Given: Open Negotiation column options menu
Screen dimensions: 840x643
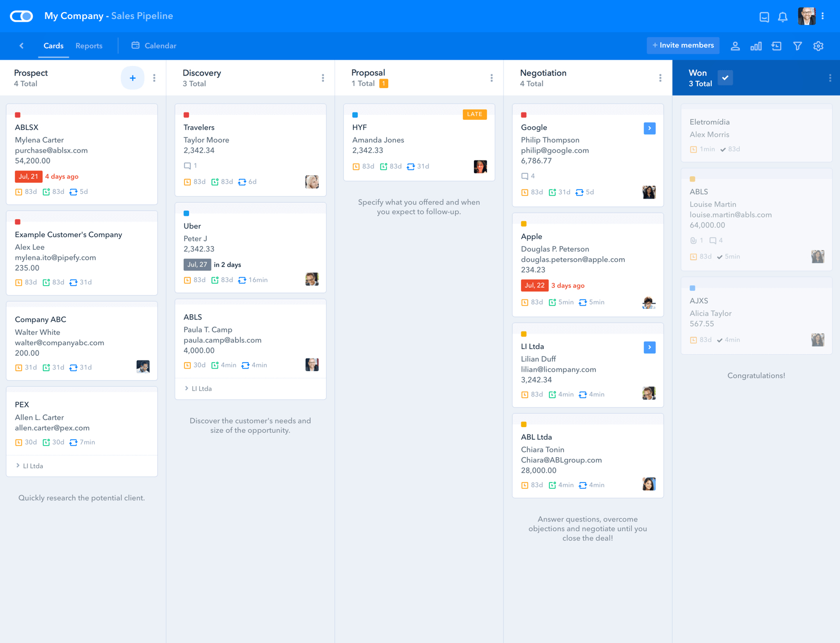Looking at the screenshot, I should [660, 78].
